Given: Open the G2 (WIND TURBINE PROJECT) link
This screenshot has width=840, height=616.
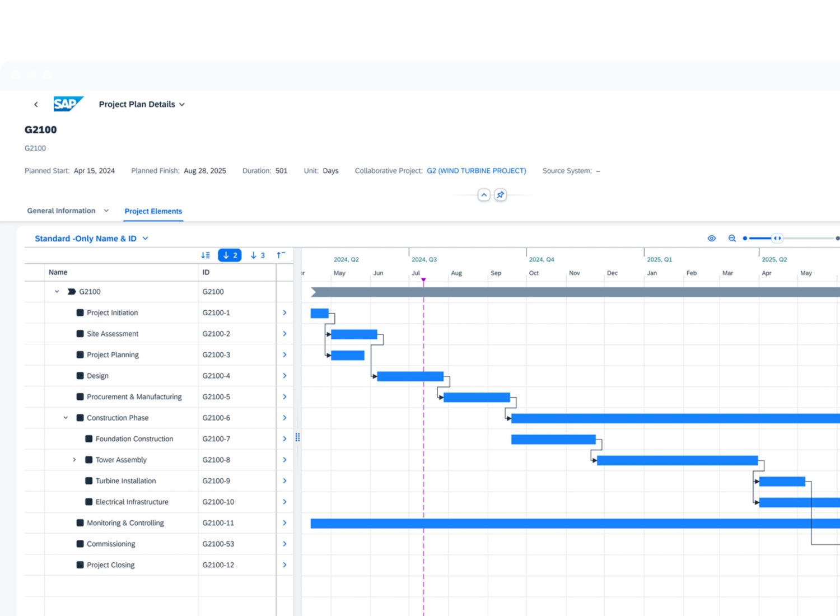Looking at the screenshot, I should click(x=476, y=171).
